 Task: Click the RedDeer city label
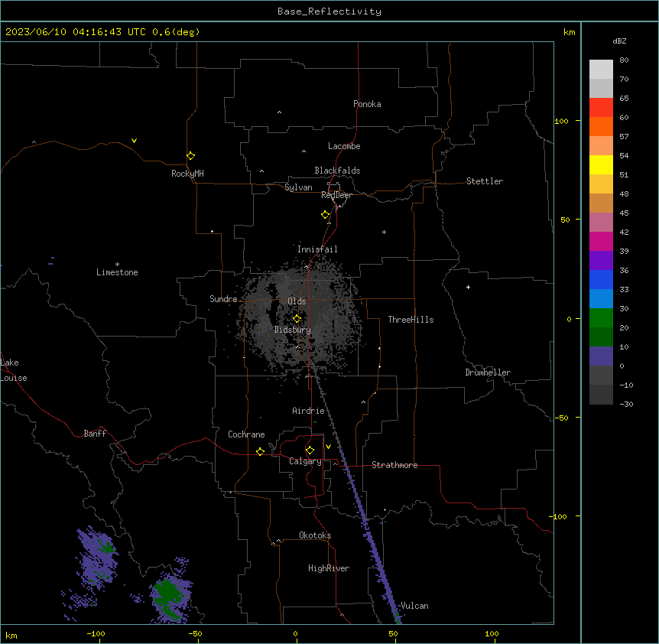click(336, 195)
